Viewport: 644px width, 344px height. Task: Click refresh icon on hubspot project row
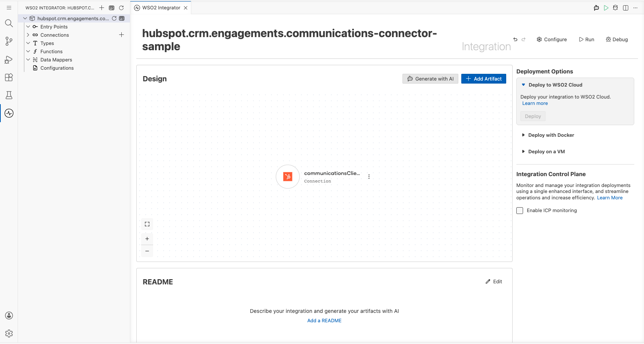tap(114, 18)
